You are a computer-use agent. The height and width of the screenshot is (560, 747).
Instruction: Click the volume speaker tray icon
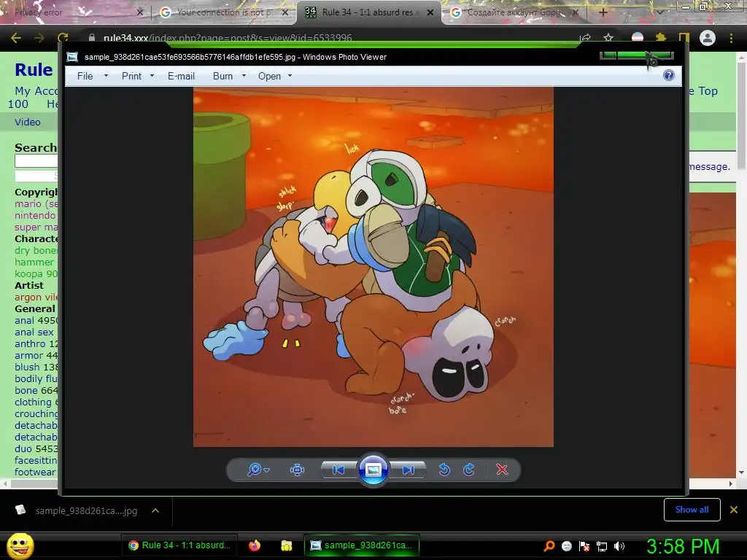(x=619, y=546)
